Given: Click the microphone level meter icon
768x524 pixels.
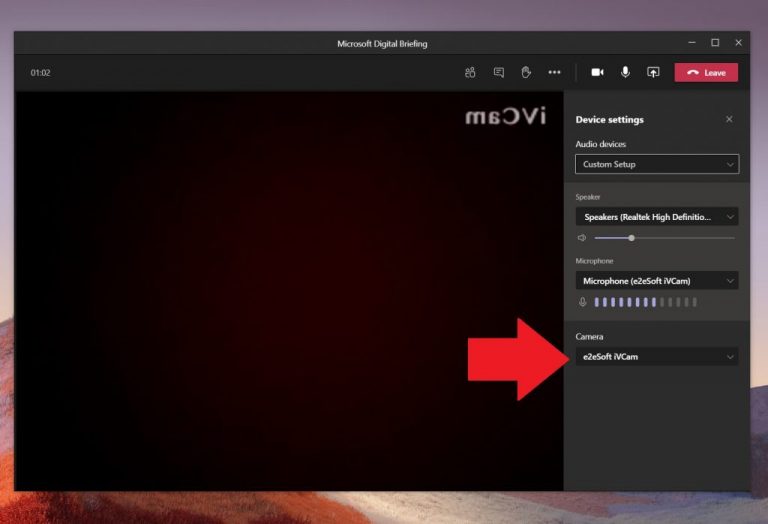Looking at the screenshot, I should coord(582,302).
